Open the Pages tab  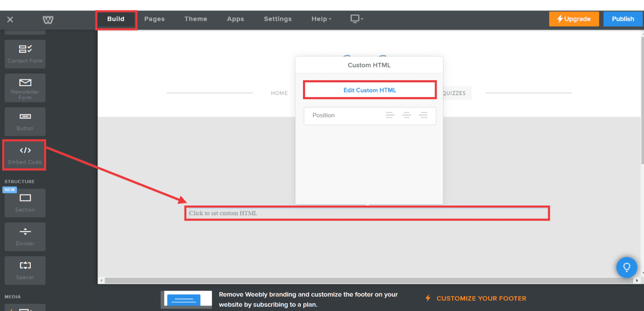(155, 19)
